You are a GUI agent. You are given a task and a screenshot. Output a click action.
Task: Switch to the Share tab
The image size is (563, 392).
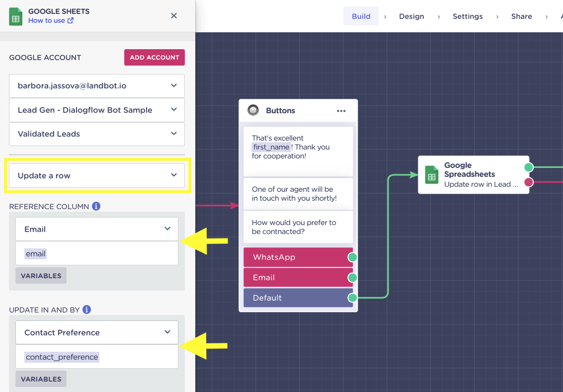click(521, 16)
